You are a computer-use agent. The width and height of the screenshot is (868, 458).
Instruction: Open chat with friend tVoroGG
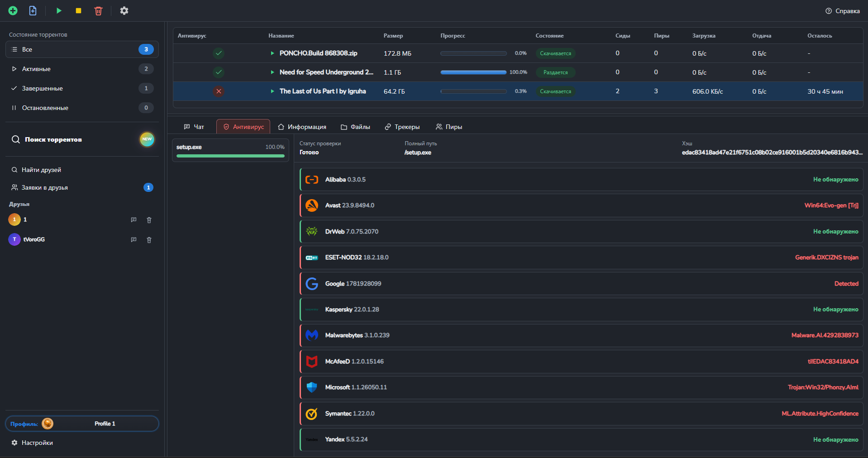click(134, 239)
